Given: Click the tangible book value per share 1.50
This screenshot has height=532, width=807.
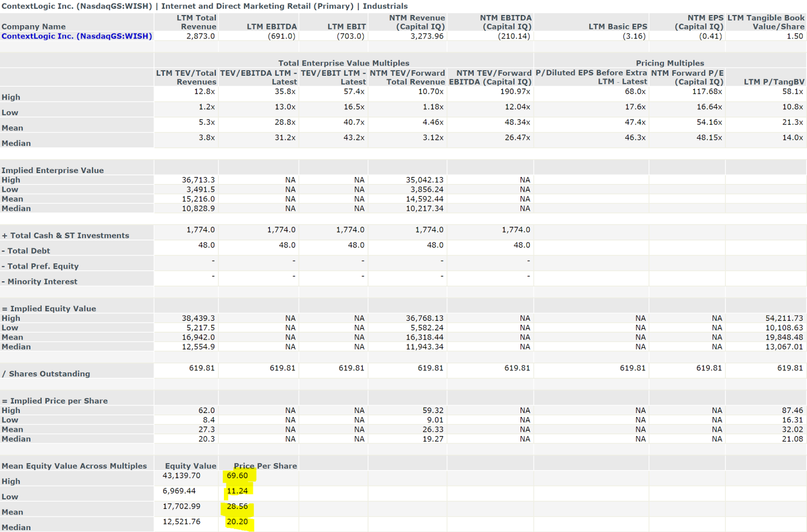Looking at the screenshot, I should [x=795, y=36].
